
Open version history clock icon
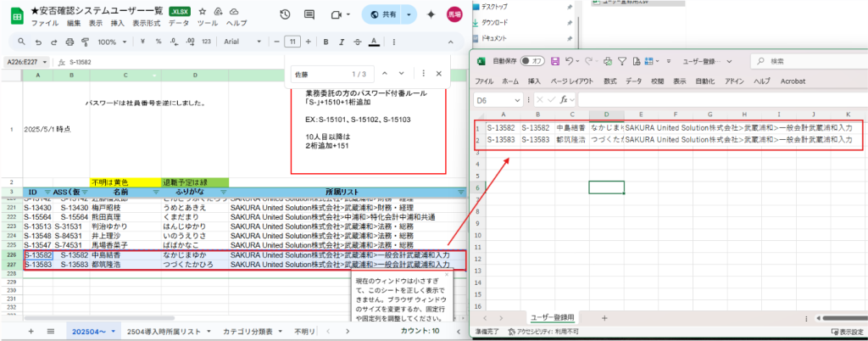tap(285, 14)
